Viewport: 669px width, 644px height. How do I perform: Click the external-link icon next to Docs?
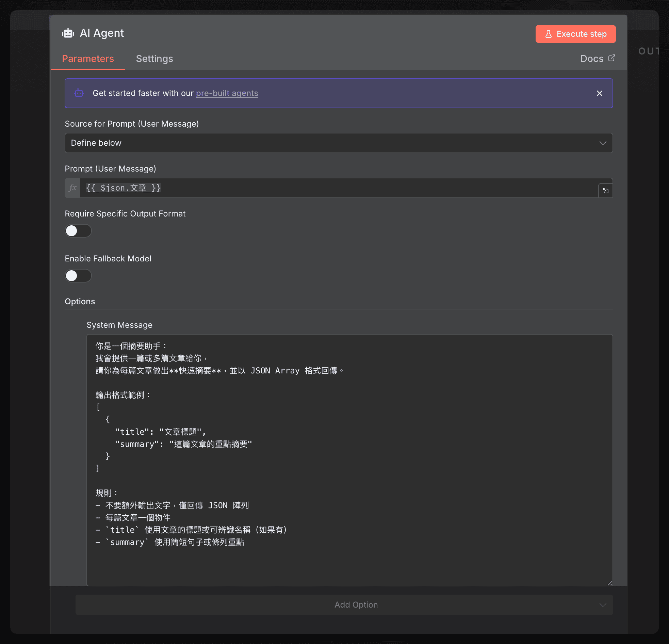click(x=611, y=58)
